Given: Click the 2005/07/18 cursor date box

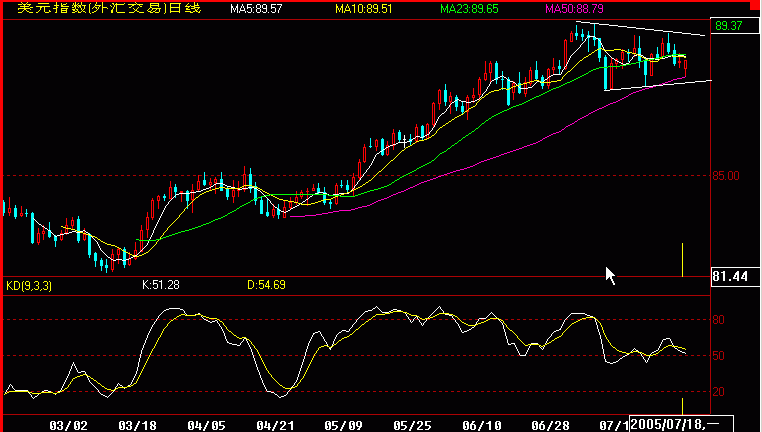Looking at the screenshot, I should [681, 424].
